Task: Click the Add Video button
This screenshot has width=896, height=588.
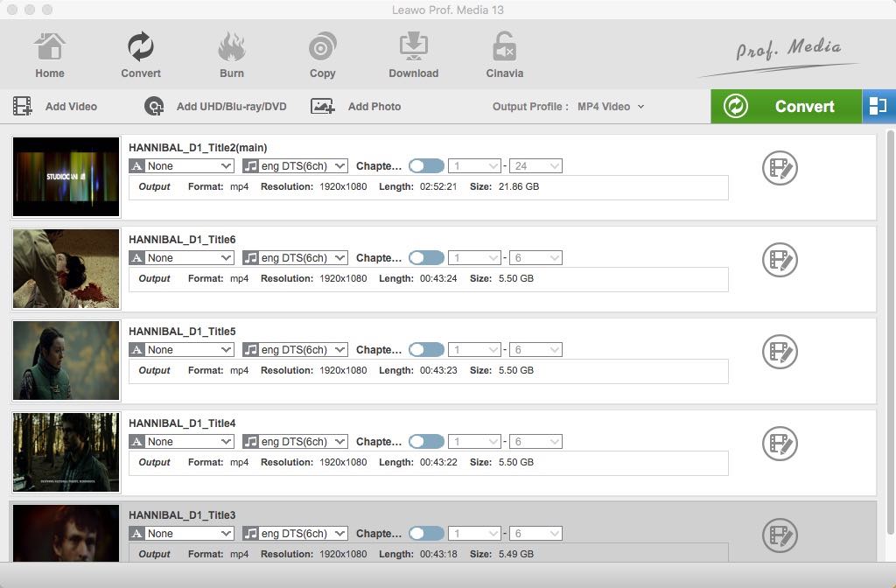Action: click(x=54, y=107)
